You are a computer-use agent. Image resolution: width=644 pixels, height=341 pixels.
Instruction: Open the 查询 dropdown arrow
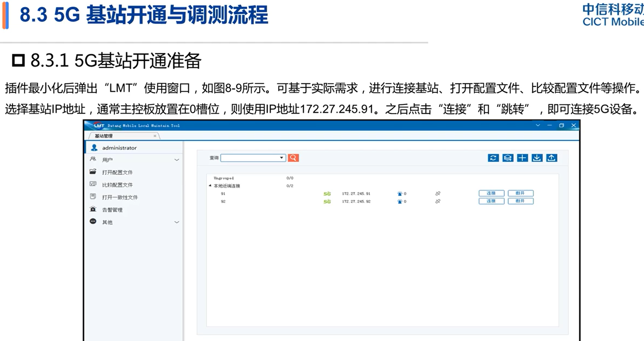[281, 158]
